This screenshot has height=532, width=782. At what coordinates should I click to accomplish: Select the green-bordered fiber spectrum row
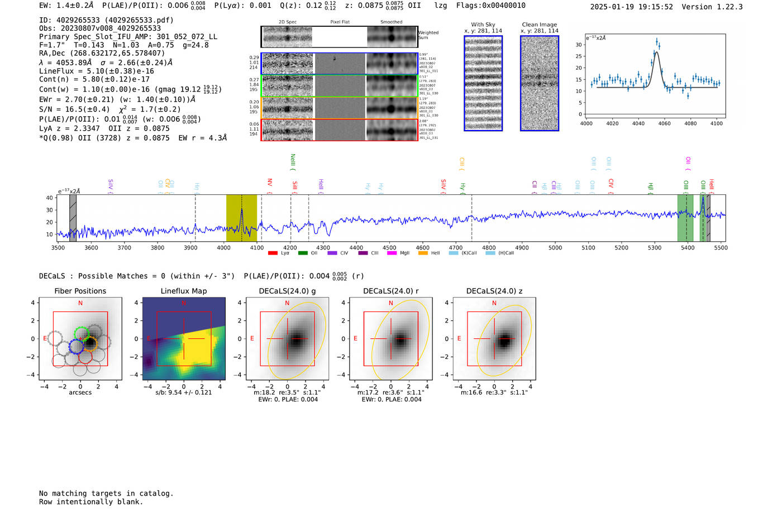pyautogui.click(x=340, y=85)
